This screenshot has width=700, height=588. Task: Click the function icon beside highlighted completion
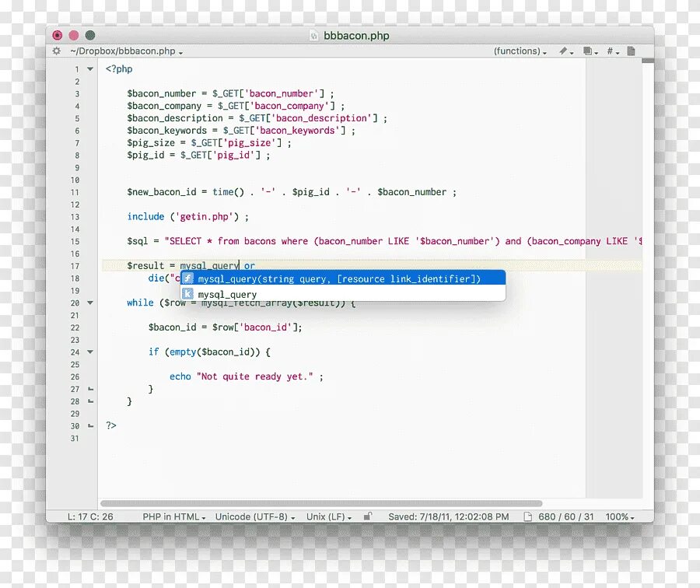coord(188,278)
